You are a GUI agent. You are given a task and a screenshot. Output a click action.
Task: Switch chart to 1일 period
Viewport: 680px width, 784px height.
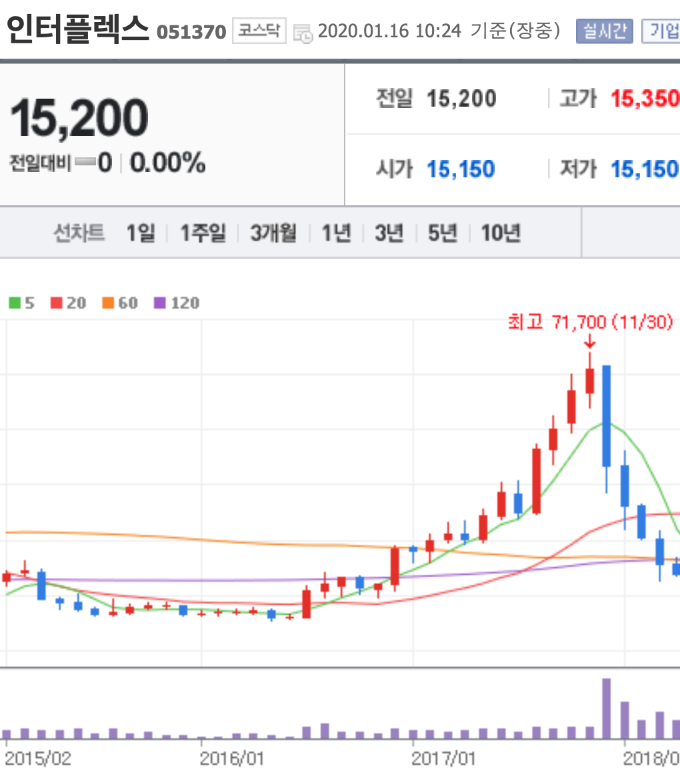141,233
